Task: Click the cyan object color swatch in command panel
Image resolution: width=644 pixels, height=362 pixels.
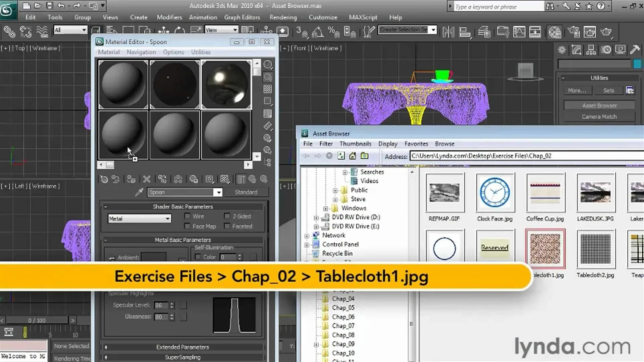Action: point(637,64)
